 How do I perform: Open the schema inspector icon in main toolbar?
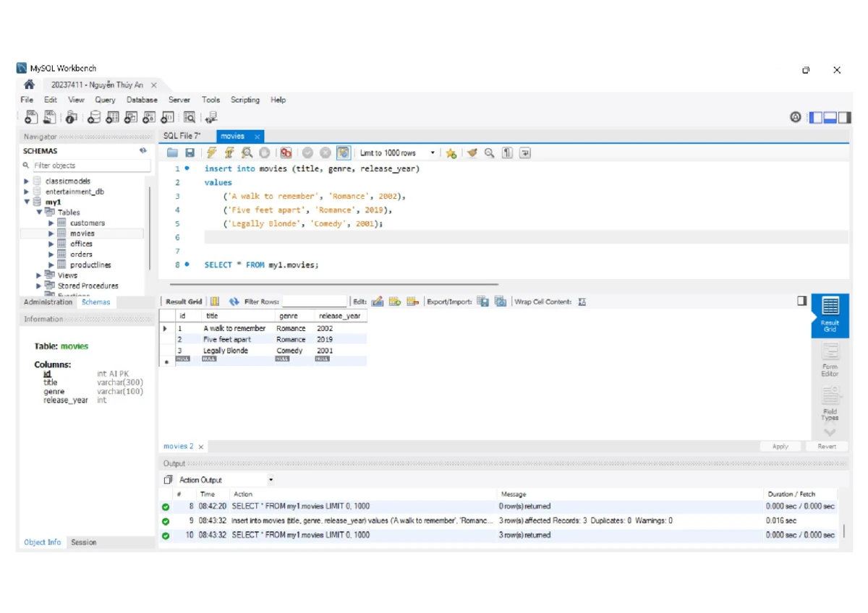pos(72,117)
